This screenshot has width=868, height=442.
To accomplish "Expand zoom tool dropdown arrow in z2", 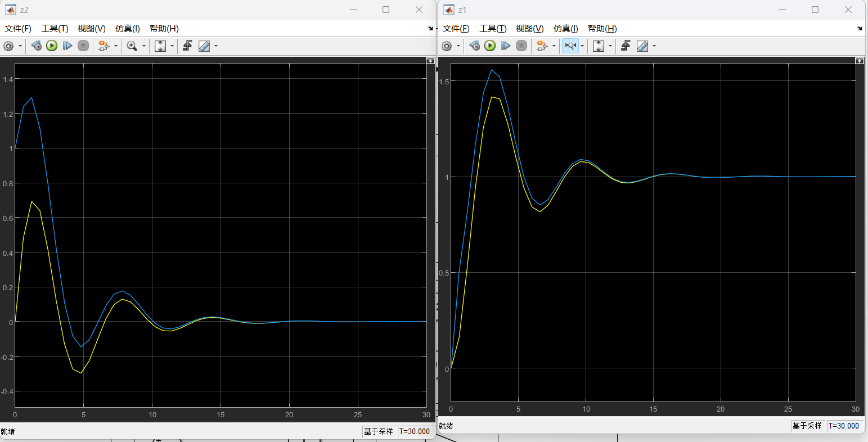I will pyautogui.click(x=144, y=46).
